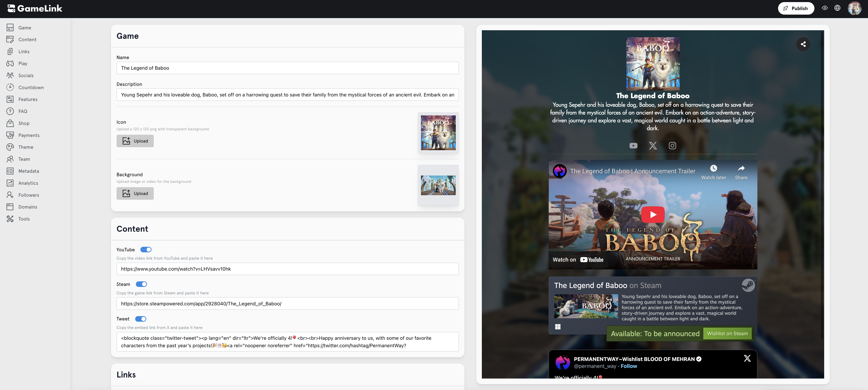Click the Publish button

796,8
